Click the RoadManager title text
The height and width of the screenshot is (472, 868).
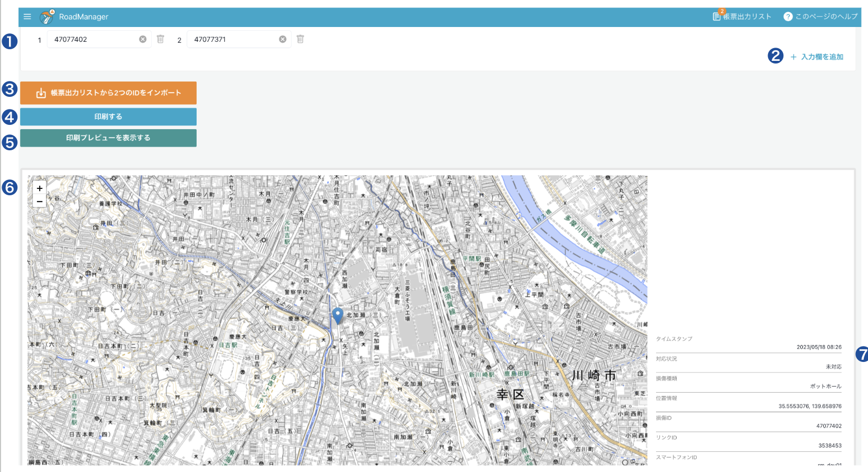[x=84, y=17]
